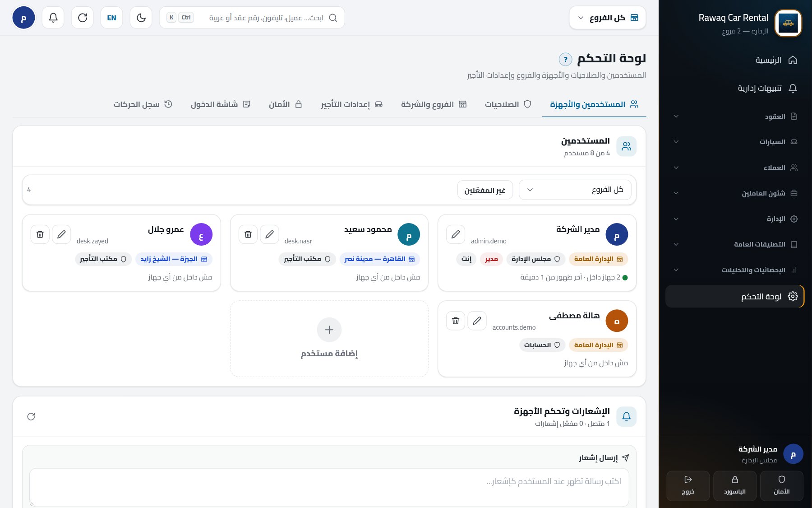Expand الإدارة sidebar group
This screenshot has height=508, width=812.
point(735,219)
